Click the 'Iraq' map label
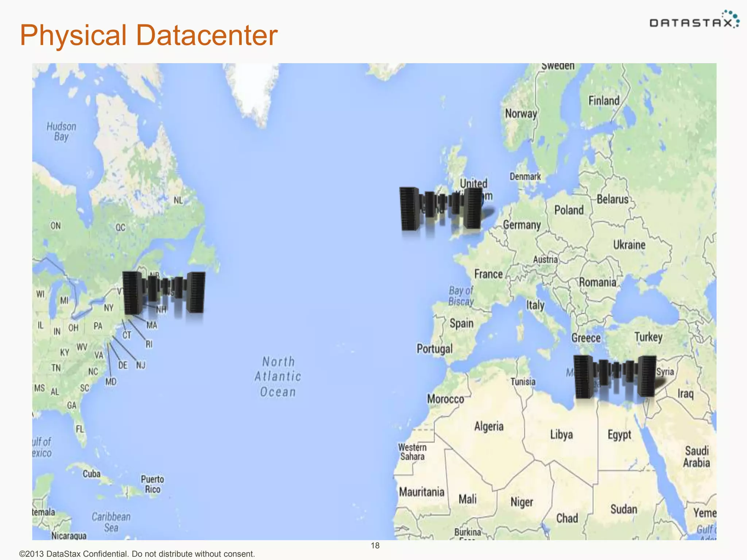 pos(685,394)
